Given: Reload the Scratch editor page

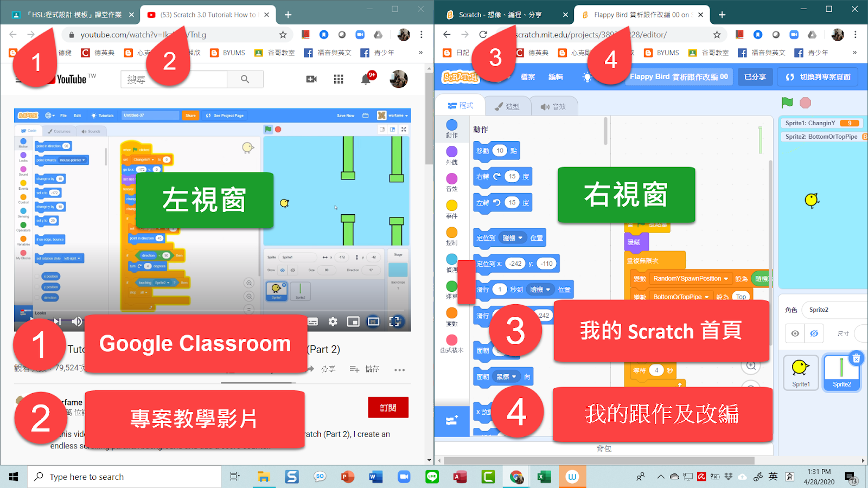Looking at the screenshot, I should [483, 34].
